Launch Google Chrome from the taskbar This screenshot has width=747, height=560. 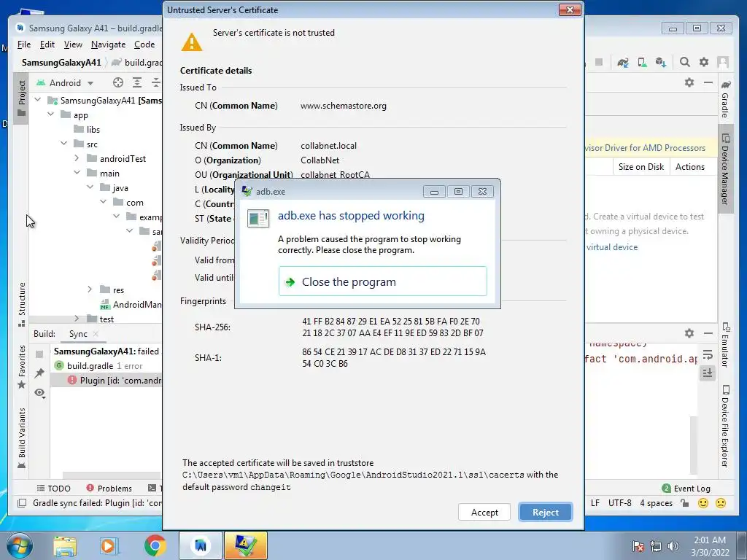(155, 545)
